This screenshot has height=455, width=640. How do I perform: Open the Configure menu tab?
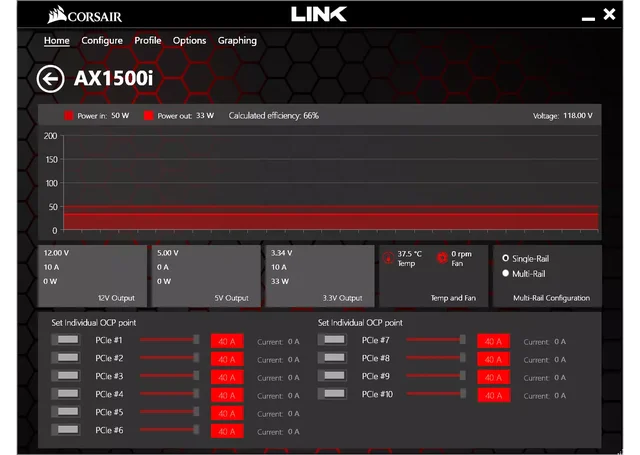(x=102, y=41)
